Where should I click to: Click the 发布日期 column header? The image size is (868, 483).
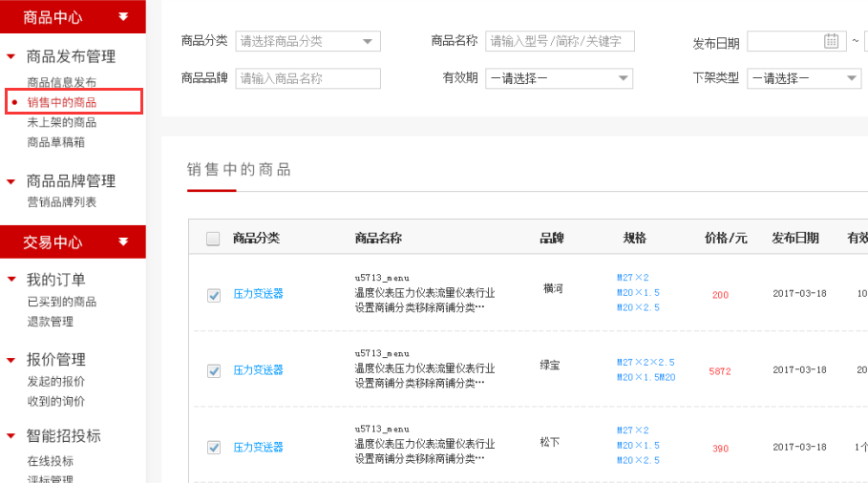794,238
